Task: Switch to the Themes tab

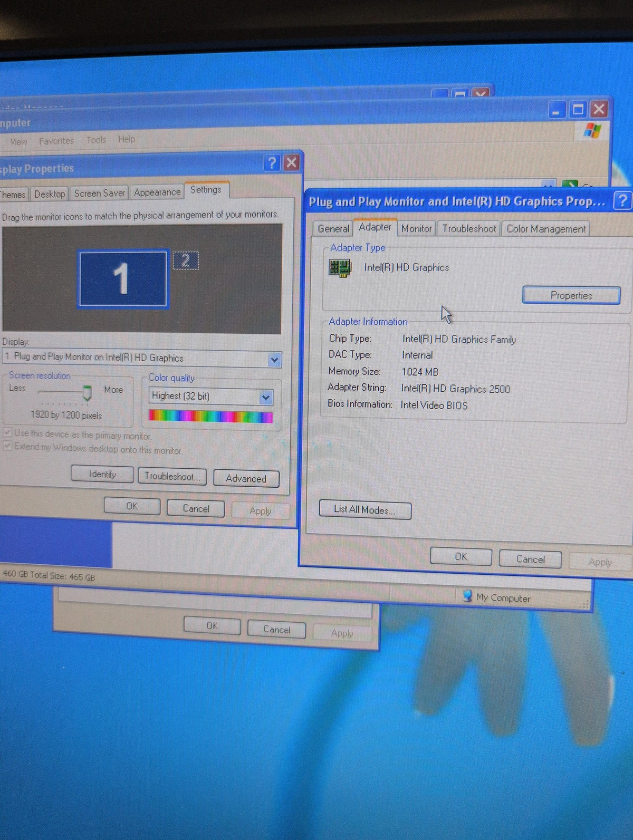Action: pos(13,195)
